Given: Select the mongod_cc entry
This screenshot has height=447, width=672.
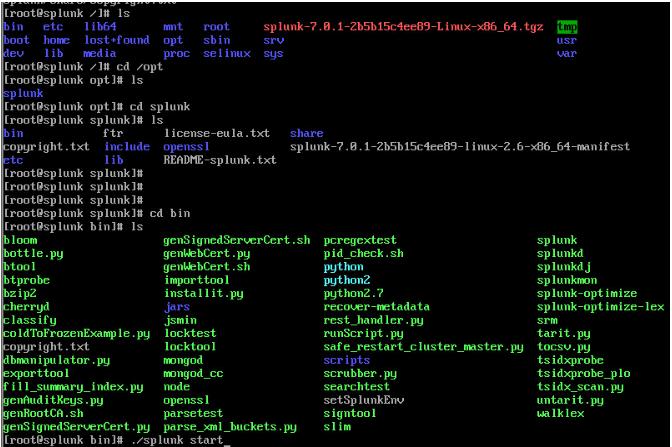Looking at the screenshot, I should pyautogui.click(x=193, y=374).
